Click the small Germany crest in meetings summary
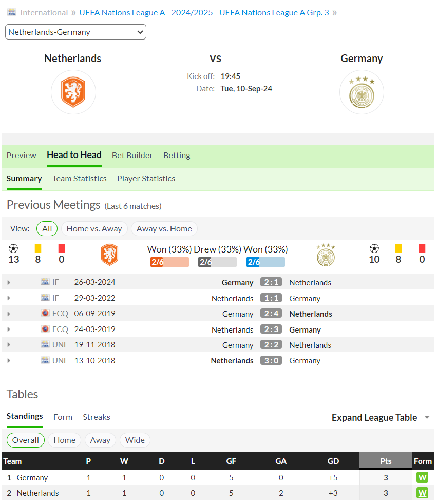Viewport: 437px width, 504px height. (x=326, y=255)
